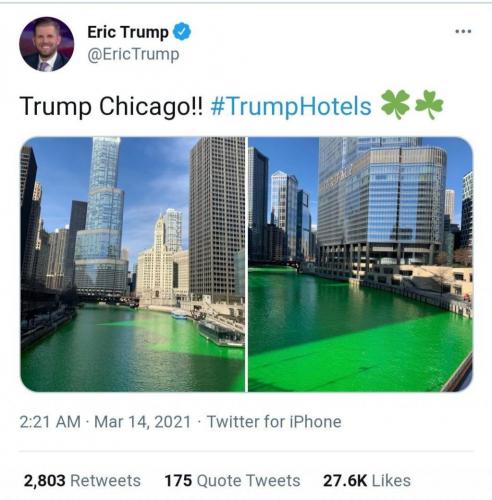This screenshot has width=492, height=500.
Task: Open the Eric Trump display name
Action: [x=128, y=32]
